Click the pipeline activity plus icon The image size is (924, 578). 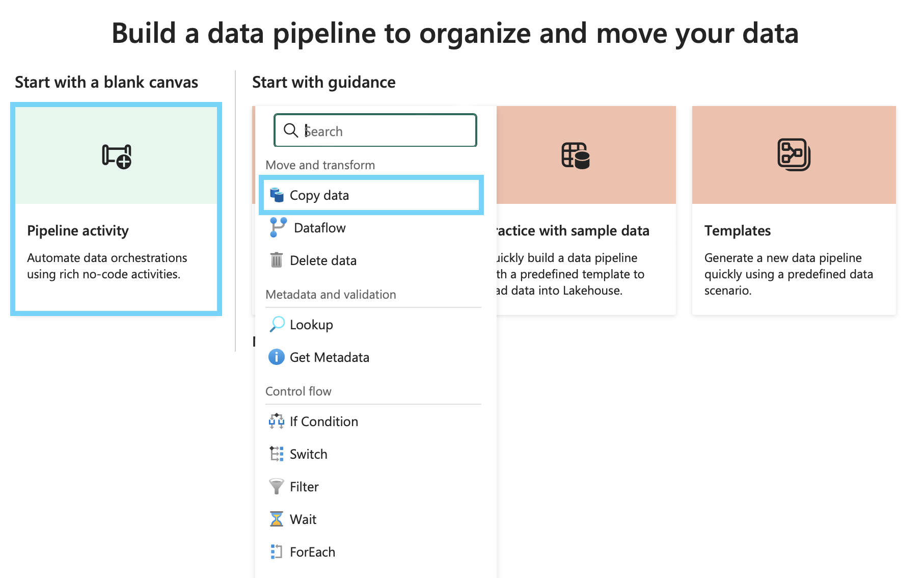[x=117, y=156]
